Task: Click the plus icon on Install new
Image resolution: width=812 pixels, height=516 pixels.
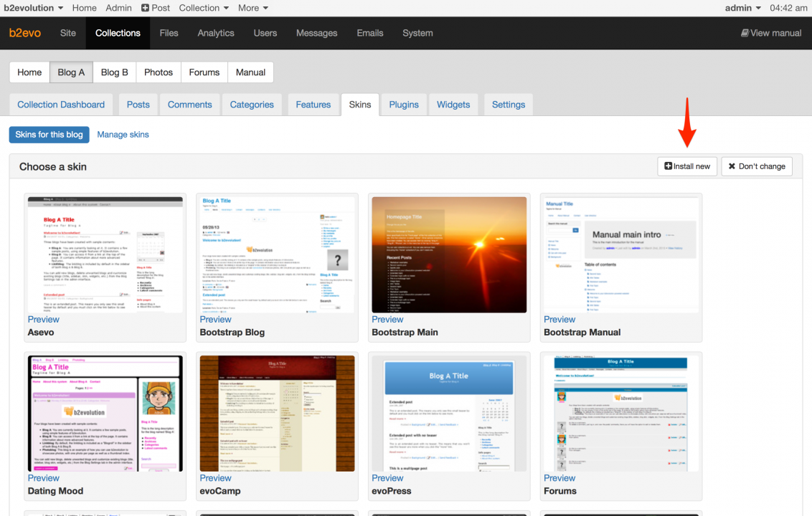Action: tap(668, 166)
